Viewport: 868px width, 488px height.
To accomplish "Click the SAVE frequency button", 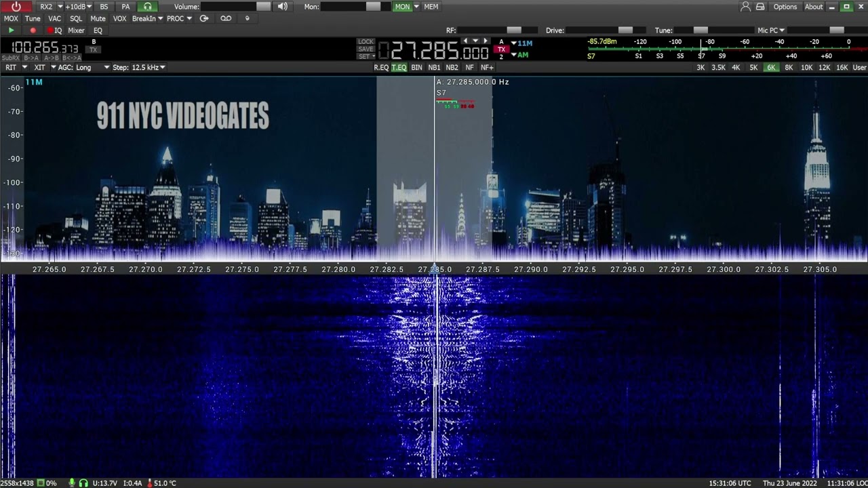I will (x=366, y=49).
